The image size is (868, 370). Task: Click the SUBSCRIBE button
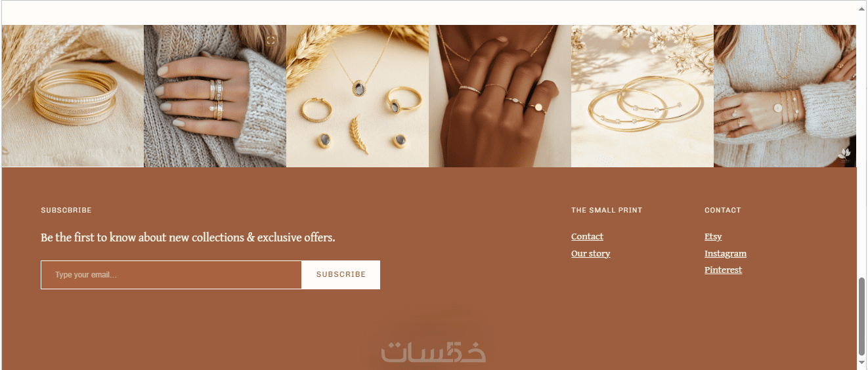[x=341, y=275]
